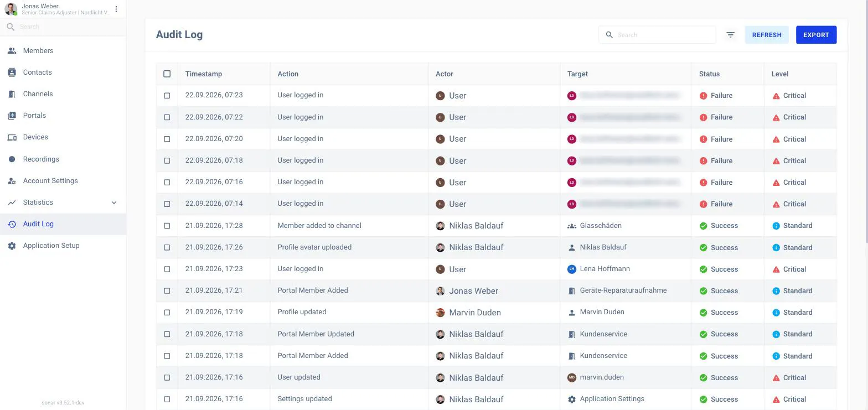Click the Audit Log history icon
868x410 pixels.
pos(12,224)
